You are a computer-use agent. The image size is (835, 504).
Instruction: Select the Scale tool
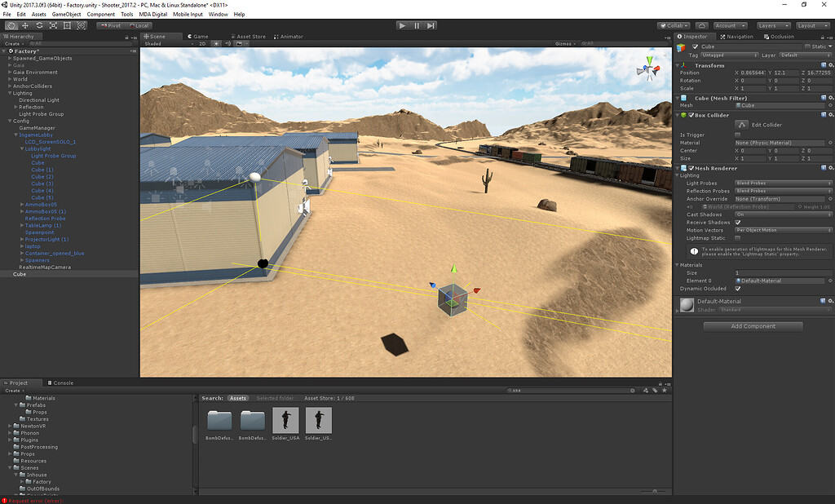tap(53, 25)
